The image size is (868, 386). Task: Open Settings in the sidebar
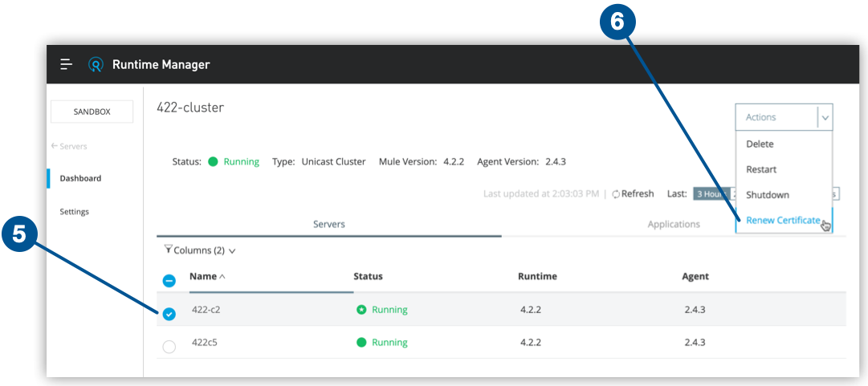pos(74,212)
